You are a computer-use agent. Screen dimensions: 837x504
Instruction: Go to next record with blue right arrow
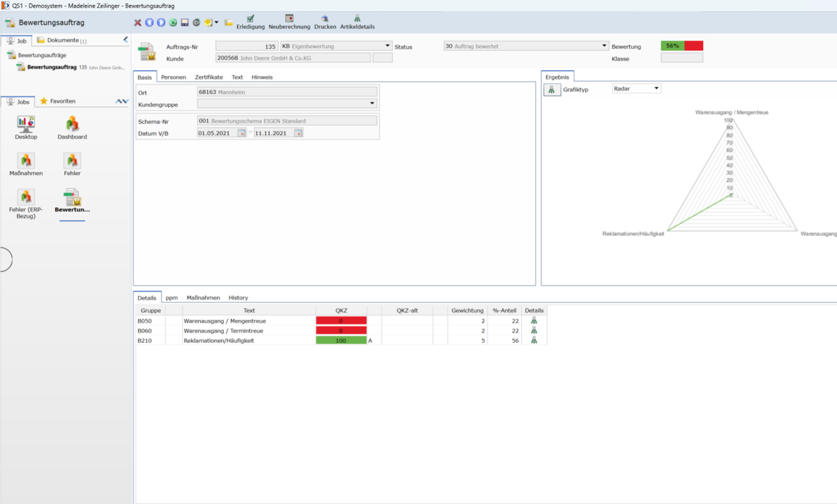coord(161,22)
